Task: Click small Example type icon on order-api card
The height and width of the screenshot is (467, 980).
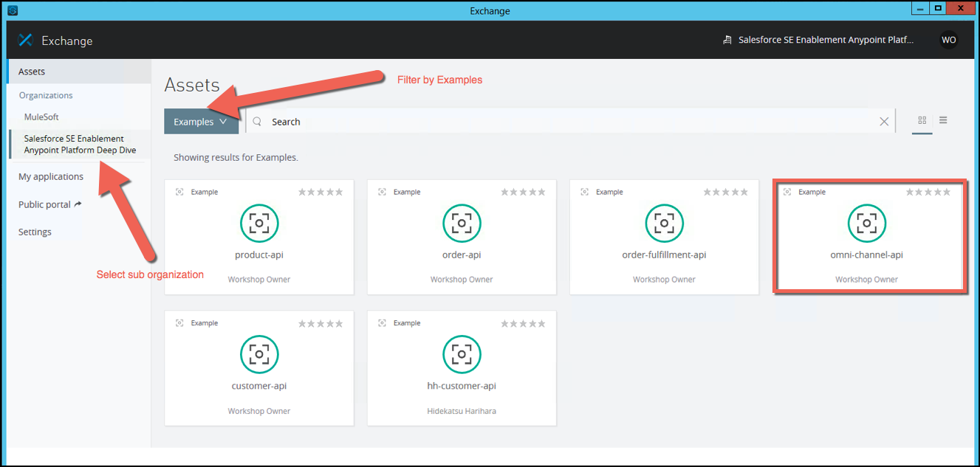Action: coord(382,192)
